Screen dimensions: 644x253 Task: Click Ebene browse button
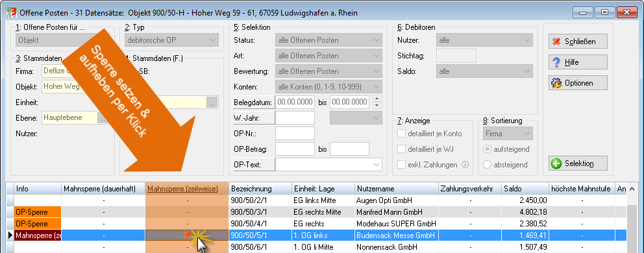pos(103,118)
